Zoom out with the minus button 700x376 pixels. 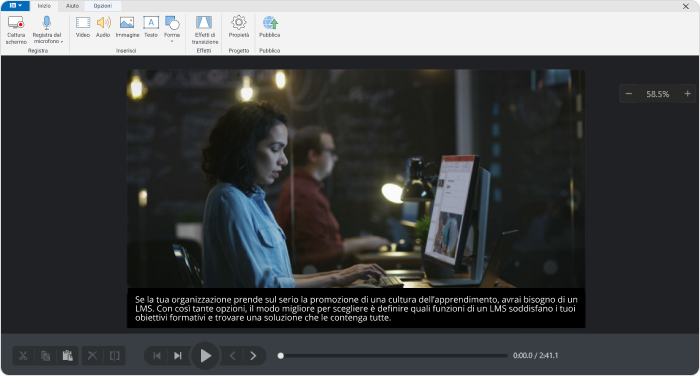(629, 94)
